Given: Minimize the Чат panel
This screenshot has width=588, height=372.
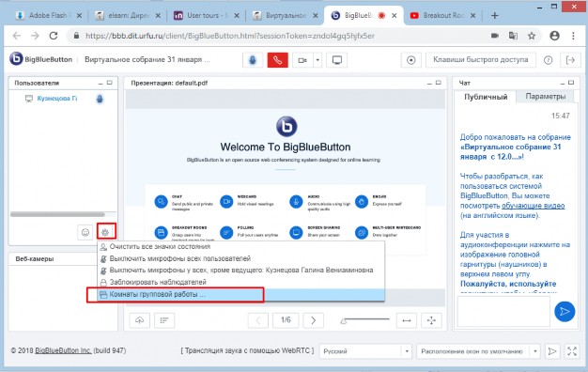Looking at the screenshot, I should (562, 84).
